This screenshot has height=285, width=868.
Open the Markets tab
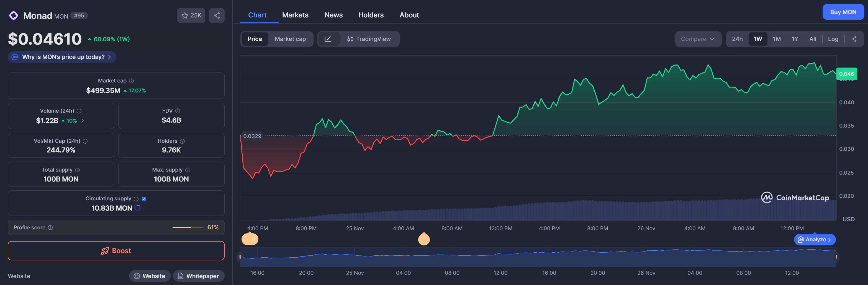tap(295, 15)
